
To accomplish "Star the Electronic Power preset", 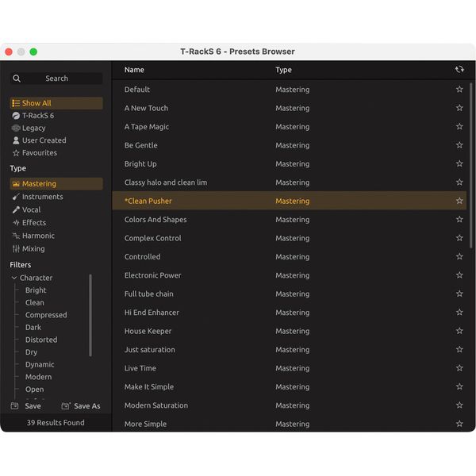I will point(459,275).
